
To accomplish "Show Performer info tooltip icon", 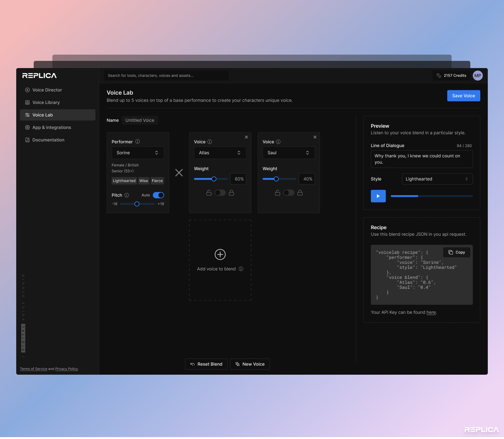I will 138,141.
